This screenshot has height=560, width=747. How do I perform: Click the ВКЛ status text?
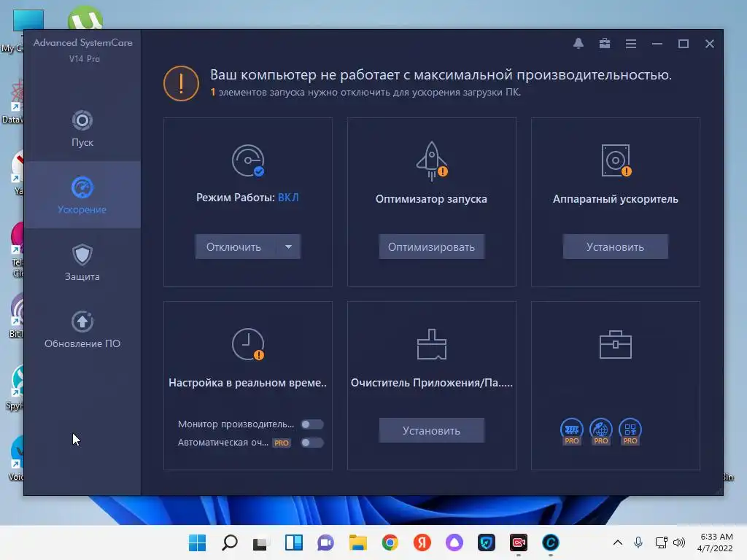pyautogui.click(x=288, y=197)
